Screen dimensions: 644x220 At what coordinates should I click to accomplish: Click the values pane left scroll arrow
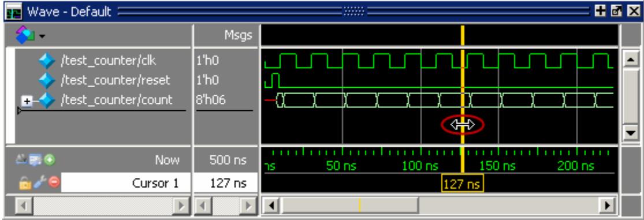tap(204, 205)
